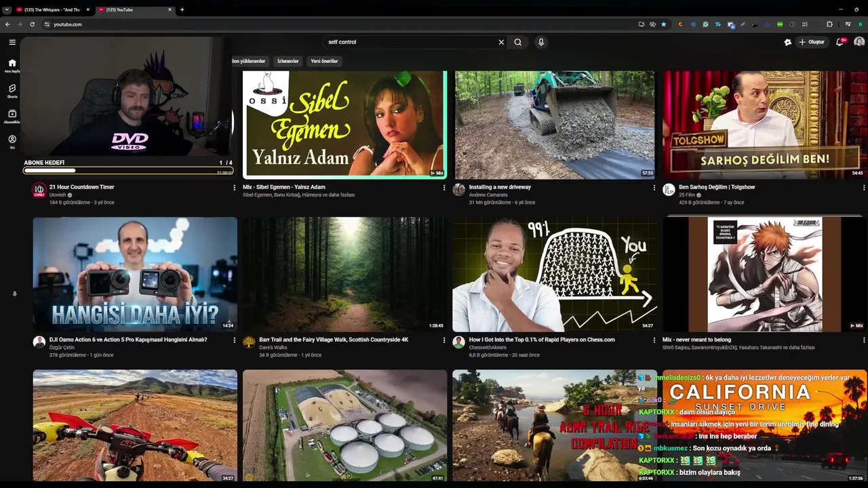The width and height of the screenshot is (868, 488).
Task: Open Mix - never meant to belong title
Action: pos(696,340)
